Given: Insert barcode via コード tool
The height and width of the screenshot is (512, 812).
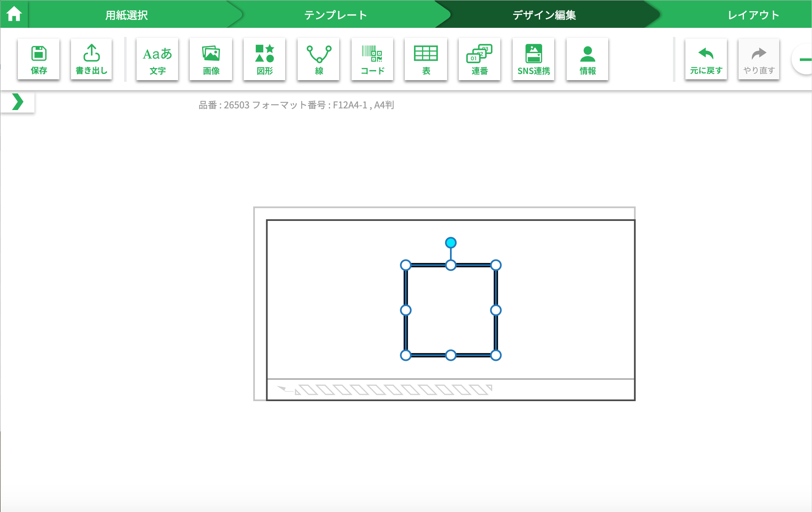Looking at the screenshot, I should [x=372, y=59].
